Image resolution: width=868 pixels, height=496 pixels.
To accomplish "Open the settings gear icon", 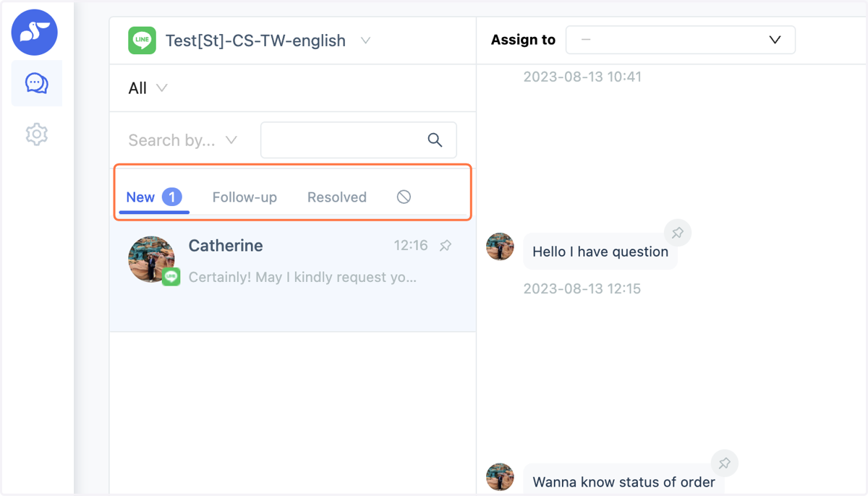I will pos(37,134).
